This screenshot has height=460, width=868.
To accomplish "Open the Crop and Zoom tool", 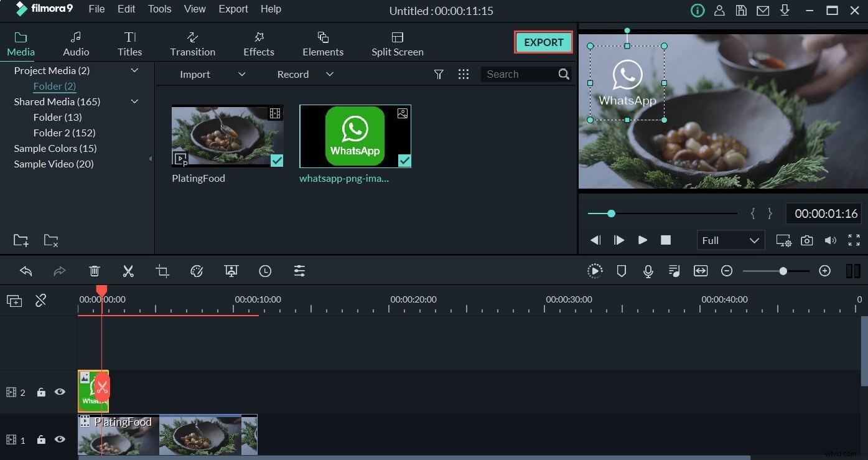I will [x=162, y=271].
